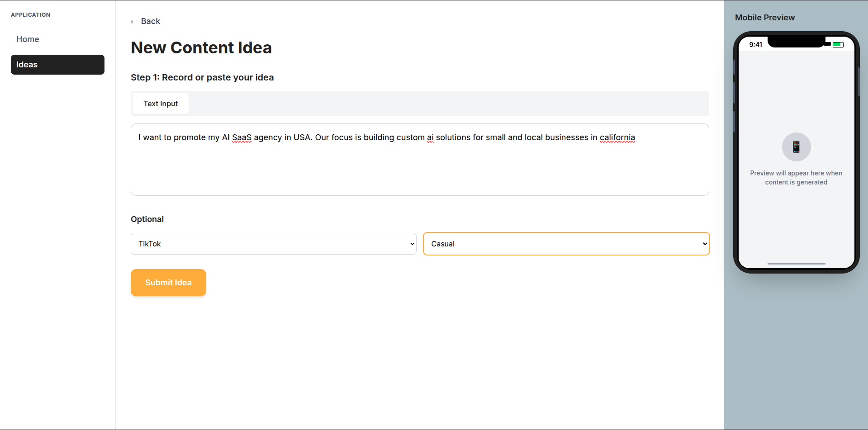868x430 pixels.
Task: Click the Optional section label
Action: 147,219
